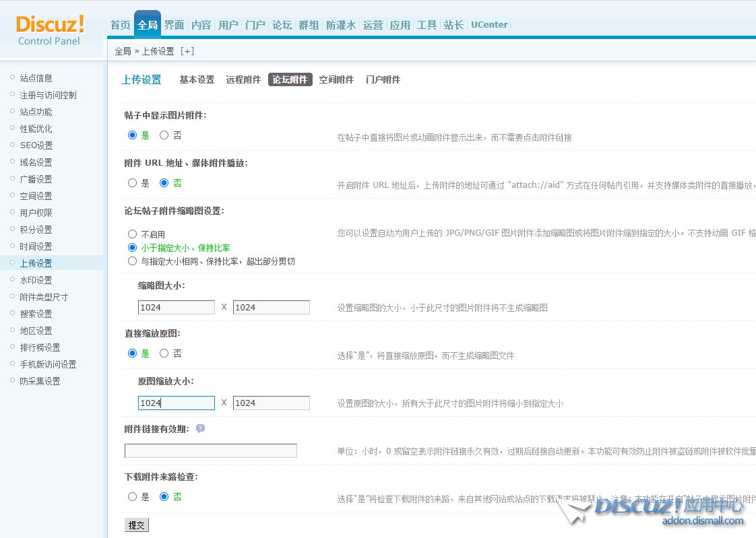Click the Discuz! Control Panel logo
The image size is (756, 538).
pos(50,31)
